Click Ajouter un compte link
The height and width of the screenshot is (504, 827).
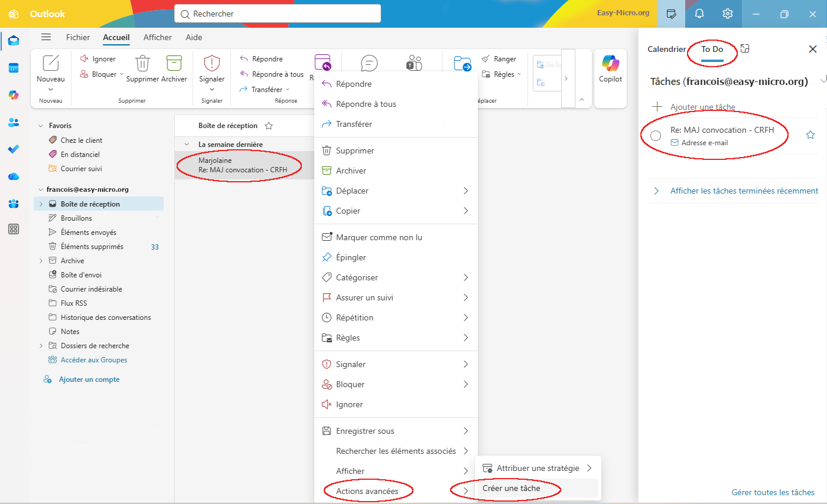click(89, 379)
